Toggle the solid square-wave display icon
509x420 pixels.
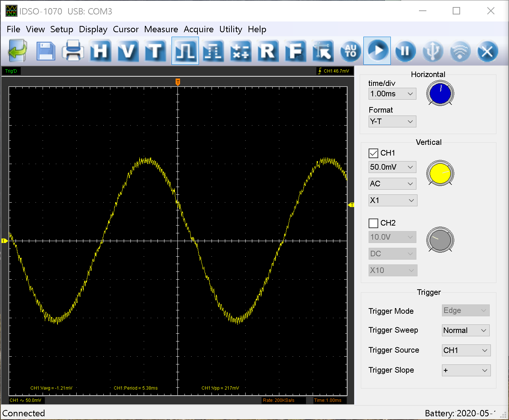(185, 51)
